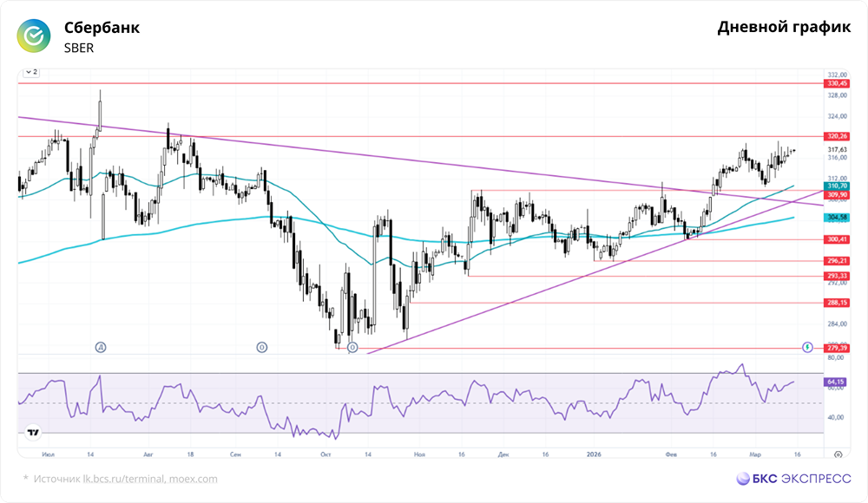Expand the collapsed indicators chevron labeled 2

point(31,72)
